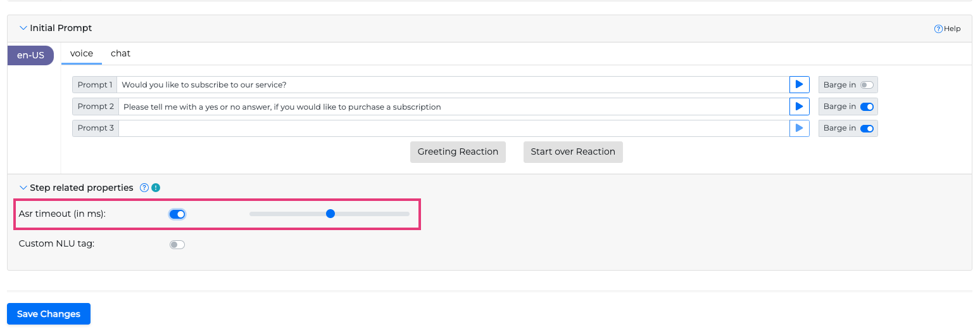The image size is (980, 329).
Task: Click into the empty Prompt 3 text field
Action: coord(453,128)
